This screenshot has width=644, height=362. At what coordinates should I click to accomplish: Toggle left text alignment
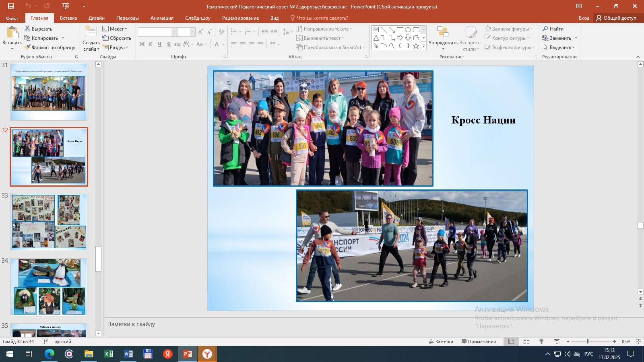234,44
